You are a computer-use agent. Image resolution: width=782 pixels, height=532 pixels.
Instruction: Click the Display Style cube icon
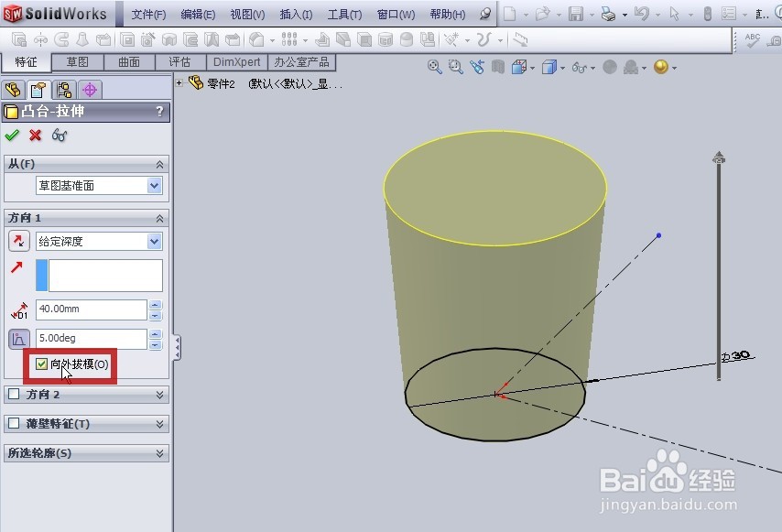point(549,67)
